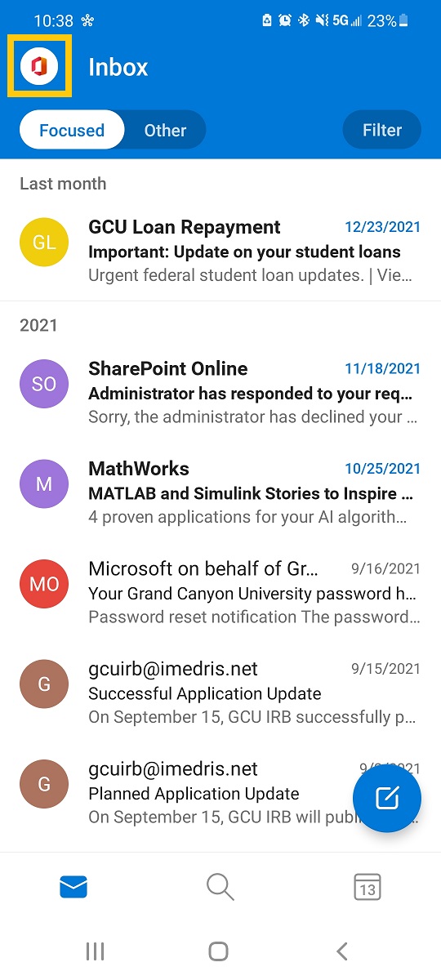Open the Search magnifier icon

(x=220, y=886)
